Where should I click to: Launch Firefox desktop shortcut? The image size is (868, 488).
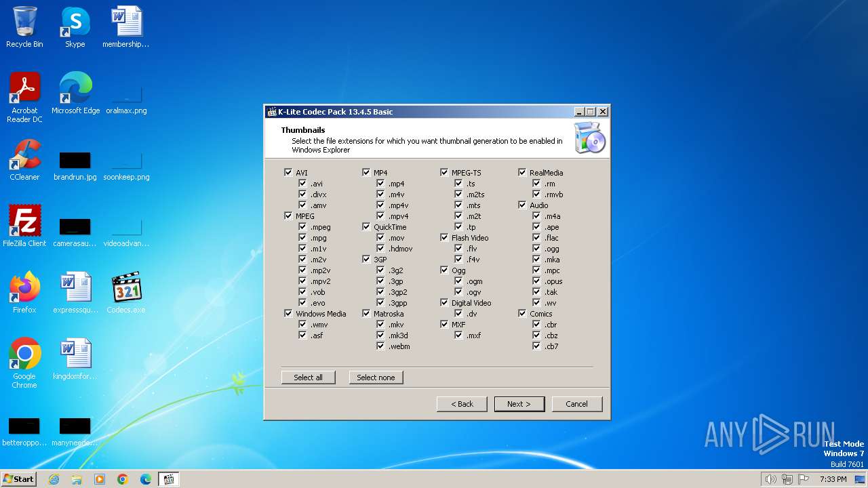point(24,293)
